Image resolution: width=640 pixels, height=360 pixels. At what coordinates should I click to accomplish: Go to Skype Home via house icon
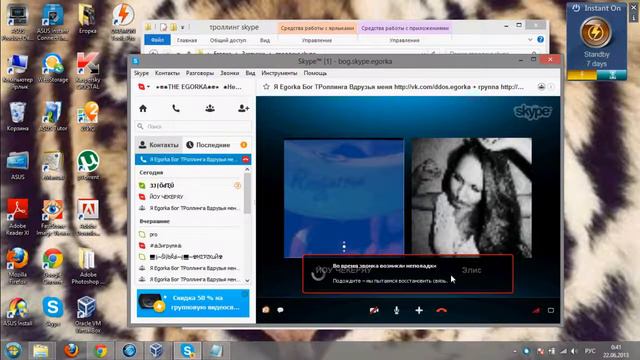[143, 108]
